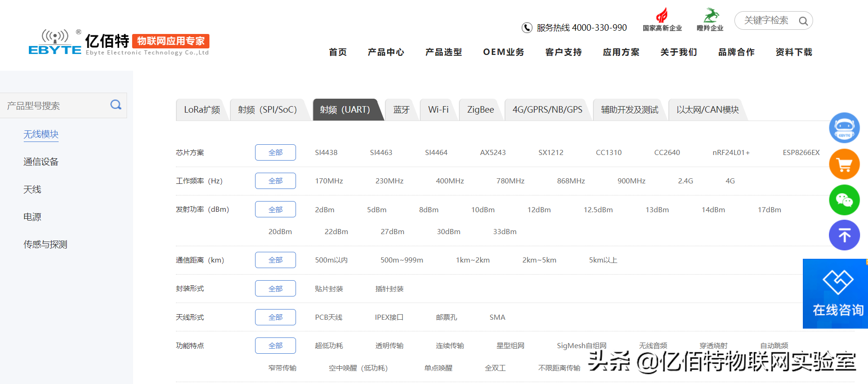This screenshot has width=868, height=384.
Task: Click 全部 in the 功能特点 row
Action: (276, 345)
